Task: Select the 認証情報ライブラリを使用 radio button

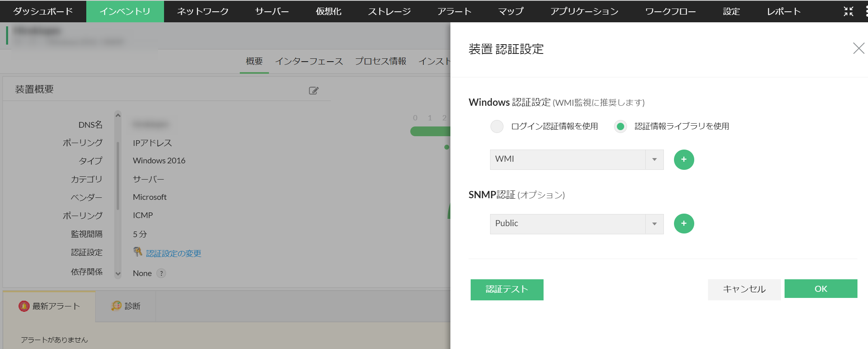Action: click(621, 126)
